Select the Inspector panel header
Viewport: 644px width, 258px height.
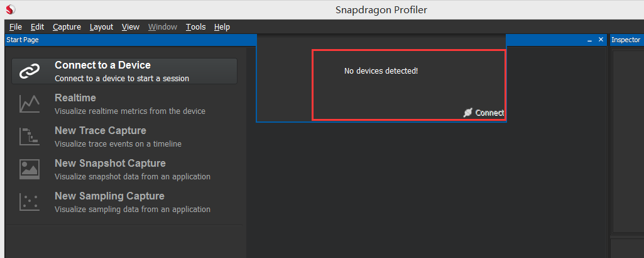(626, 40)
